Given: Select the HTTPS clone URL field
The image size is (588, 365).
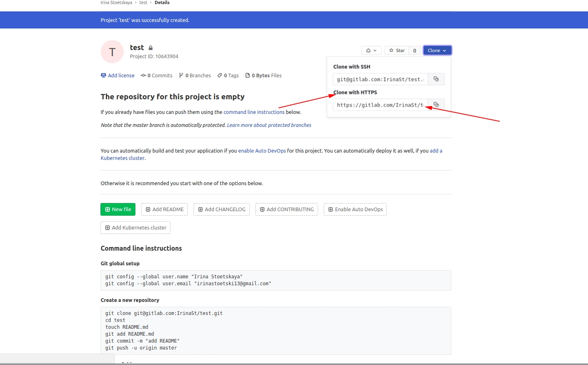Looking at the screenshot, I should tap(380, 105).
